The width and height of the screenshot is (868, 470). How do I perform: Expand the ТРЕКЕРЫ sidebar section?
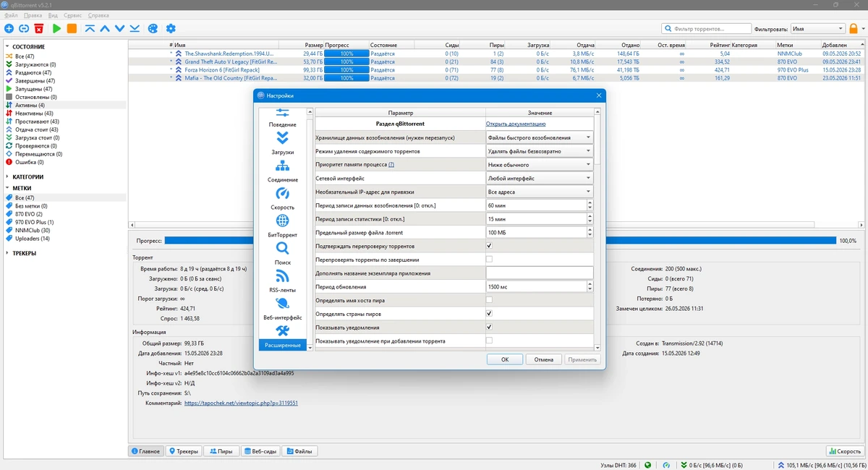point(8,253)
